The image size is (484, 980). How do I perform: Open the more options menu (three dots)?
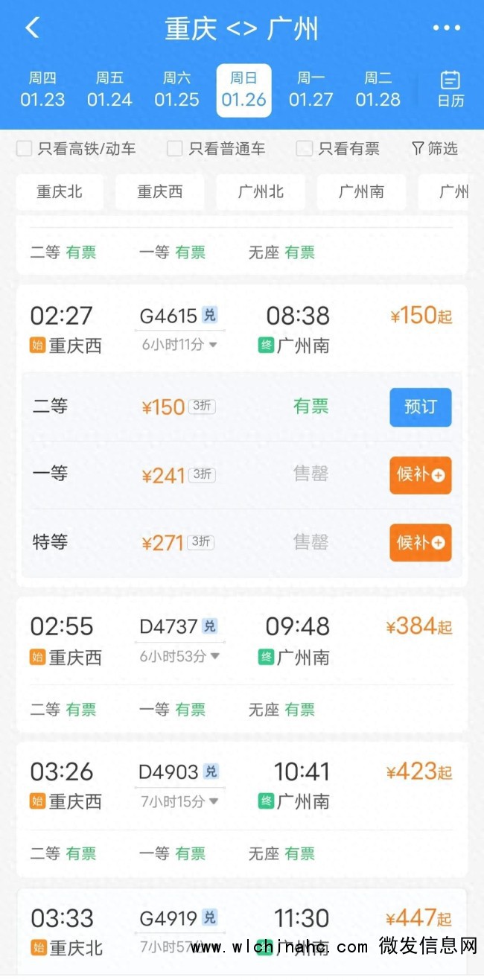[447, 28]
